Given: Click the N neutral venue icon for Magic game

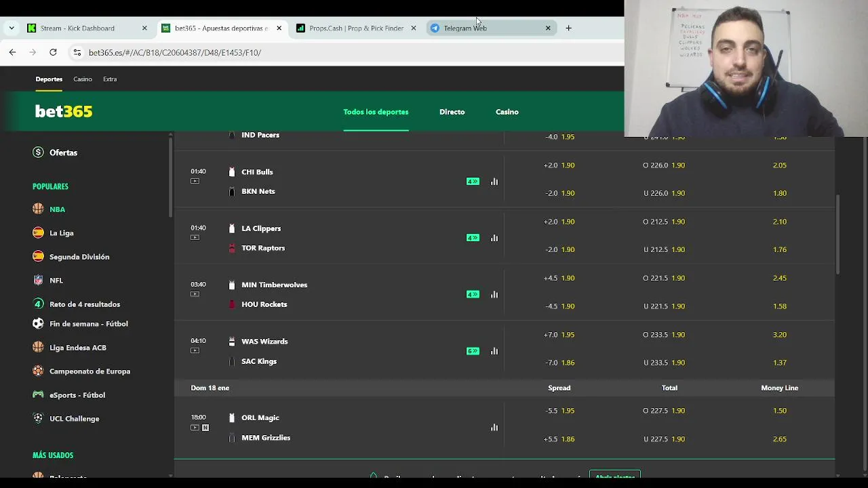Looking at the screenshot, I should point(205,428).
